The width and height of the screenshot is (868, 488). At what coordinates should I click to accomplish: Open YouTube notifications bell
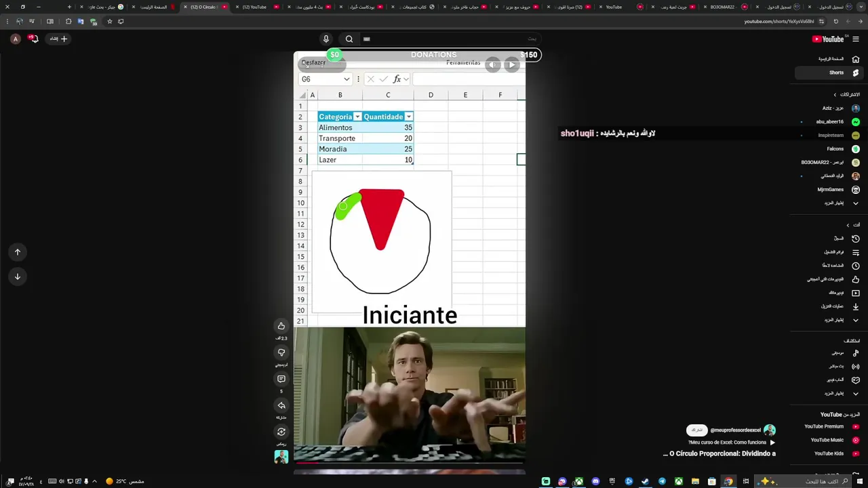pyautogui.click(x=33, y=39)
